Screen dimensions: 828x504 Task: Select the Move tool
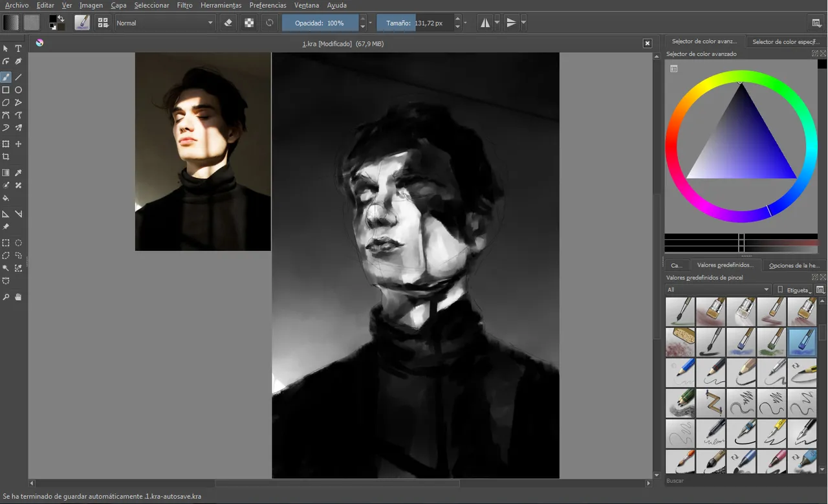point(18,144)
